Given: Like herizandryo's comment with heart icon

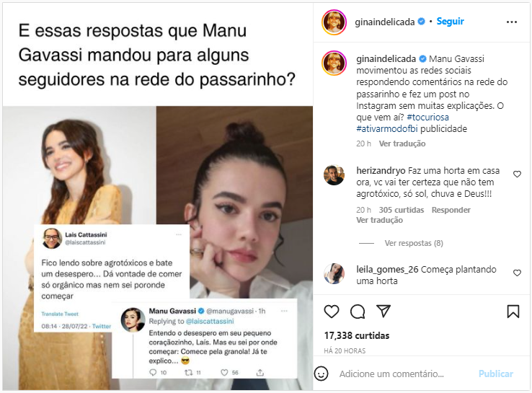Looking at the screenshot, I should (517, 174).
